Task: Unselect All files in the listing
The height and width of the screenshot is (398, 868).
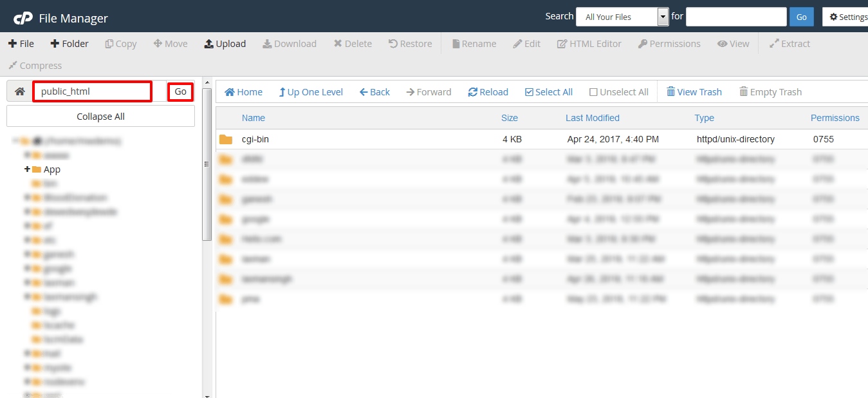Action: click(618, 91)
